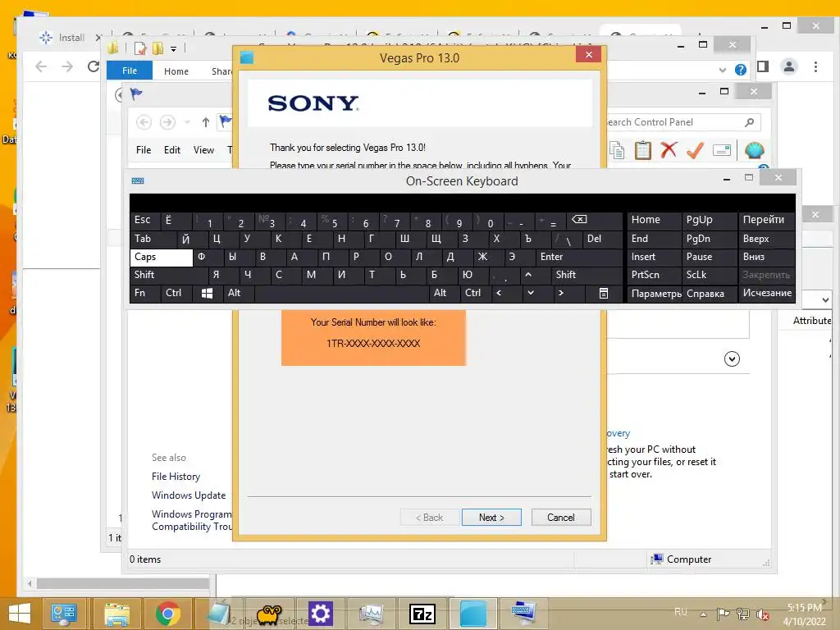Image resolution: width=840 pixels, height=630 pixels.
Task: Click Cancel in the Vegas Pro installer
Action: click(x=561, y=517)
